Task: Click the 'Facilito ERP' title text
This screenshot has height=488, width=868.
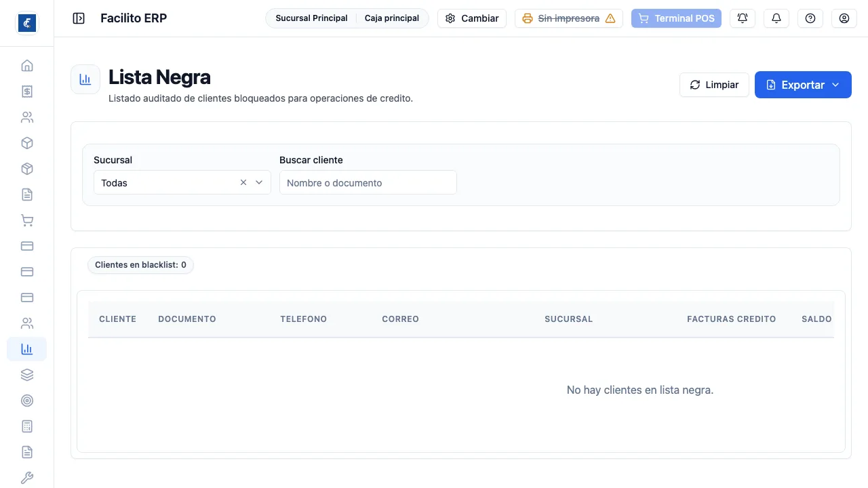Action: [134, 18]
